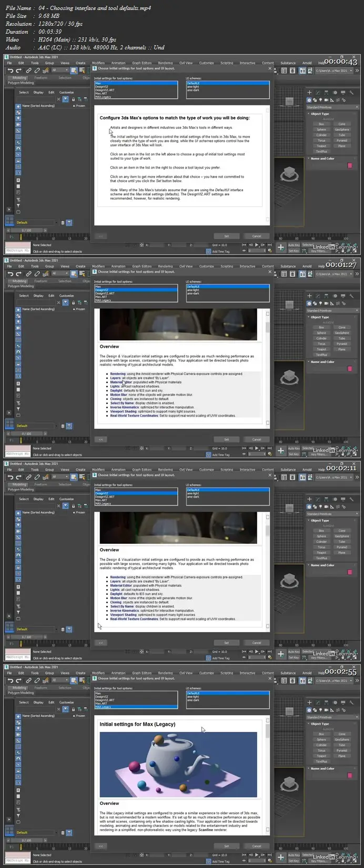Viewport: 364px width, 868px height.
Task: Click the Unlink Selection icon in the 00:02:55 frame
Action: tap(37, 680)
